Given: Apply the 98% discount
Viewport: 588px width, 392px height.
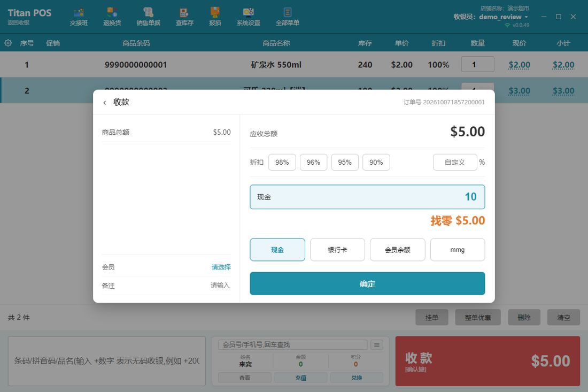Looking at the screenshot, I should point(282,162).
